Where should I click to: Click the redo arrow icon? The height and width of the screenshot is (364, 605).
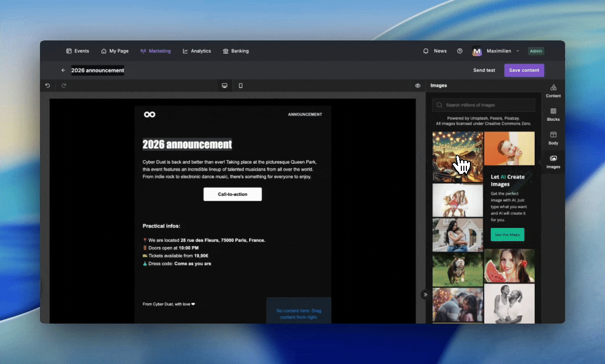[64, 85]
